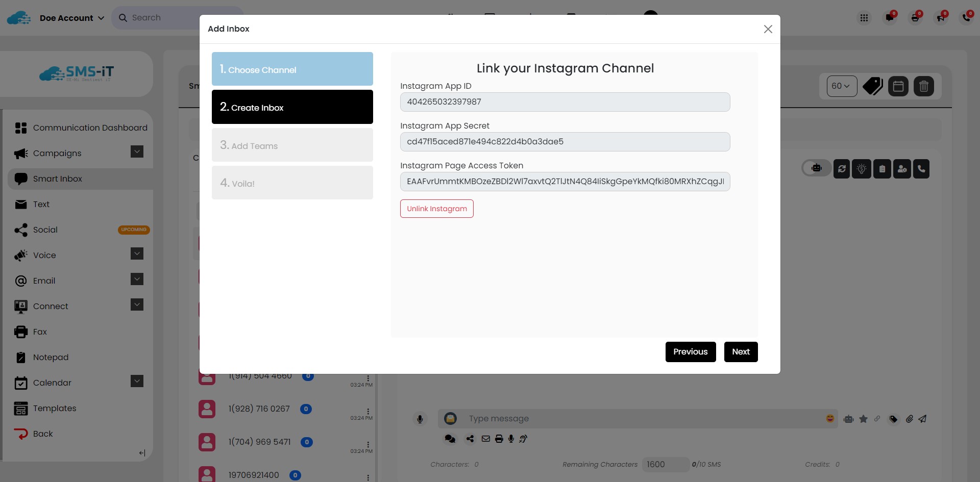Close the Add Inbox dialog

pos(768,29)
